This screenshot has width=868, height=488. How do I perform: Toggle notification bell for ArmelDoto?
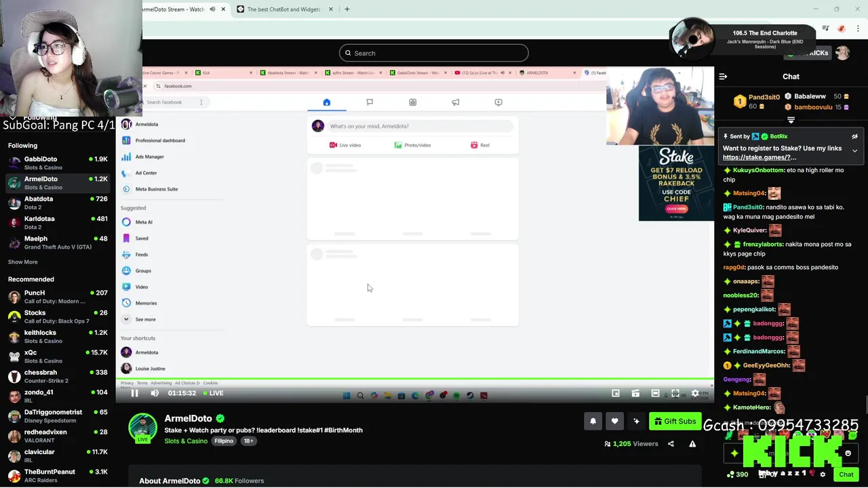(x=593, y=422)
